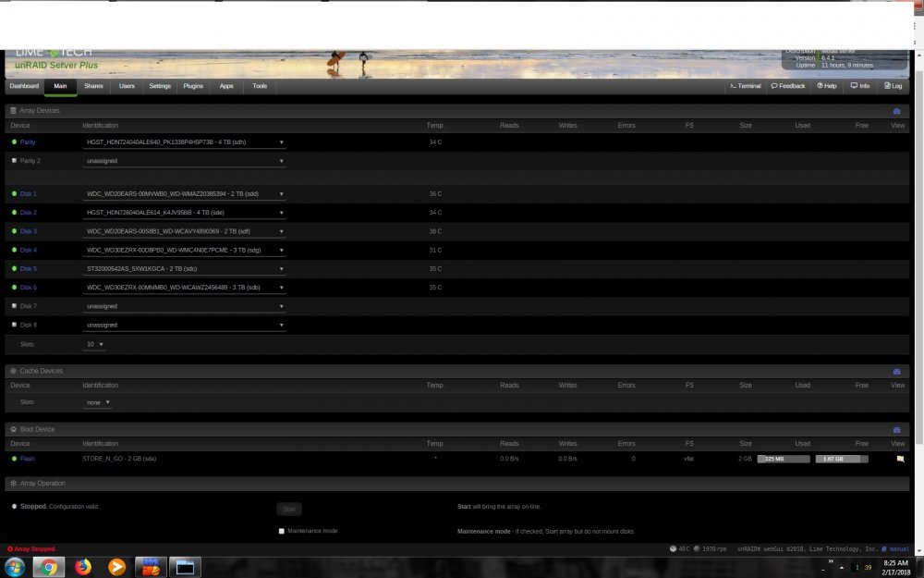Click the Start array button
This screenshot has width=924, height=578.
[x=288, y=510]
